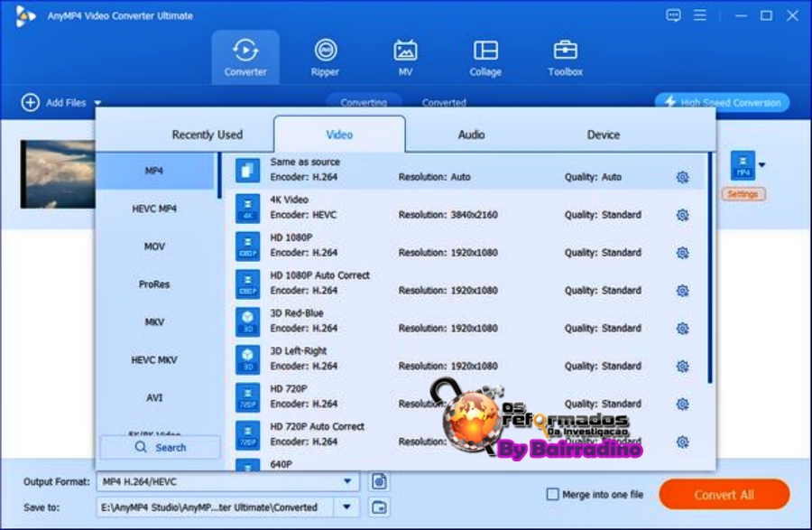Click the AnyMP4 app logo
812x530 pixels.
25,16
